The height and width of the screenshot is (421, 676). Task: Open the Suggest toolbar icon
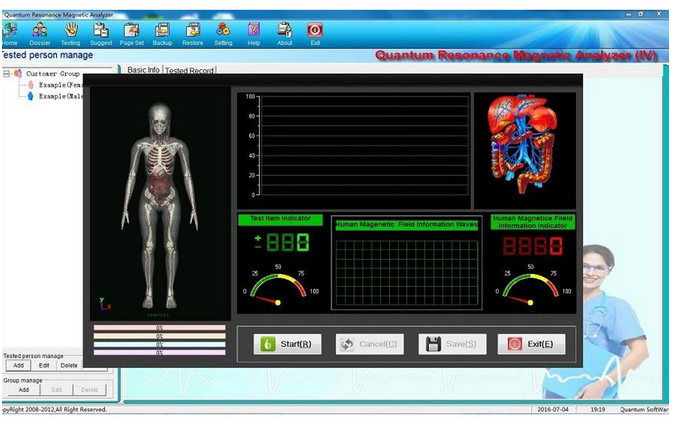point(101,34)
